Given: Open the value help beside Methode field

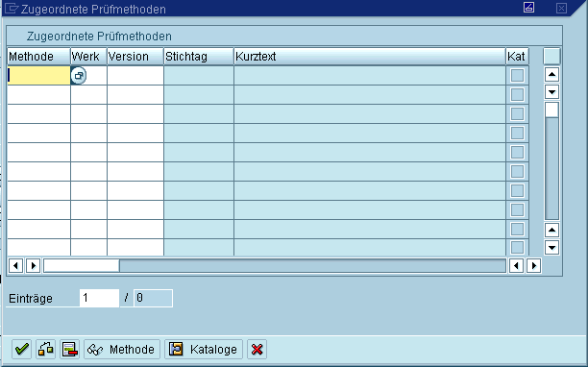Looking at the screenshot, I should [79, 75].
